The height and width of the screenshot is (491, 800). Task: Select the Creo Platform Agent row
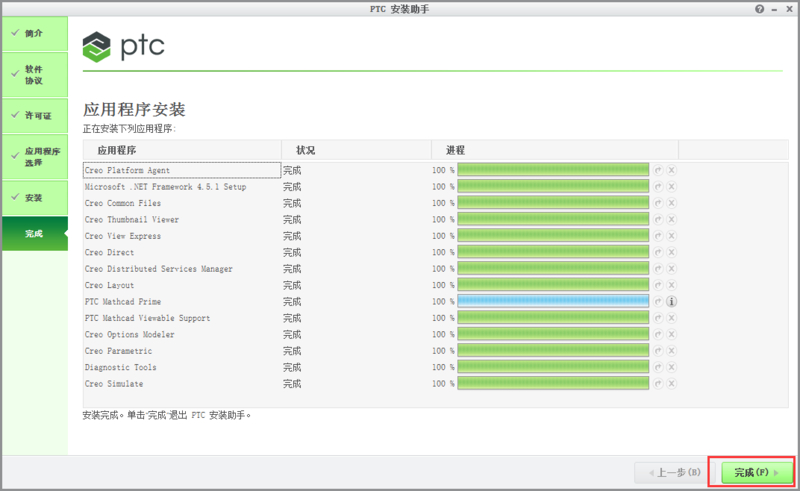(181, 170)
